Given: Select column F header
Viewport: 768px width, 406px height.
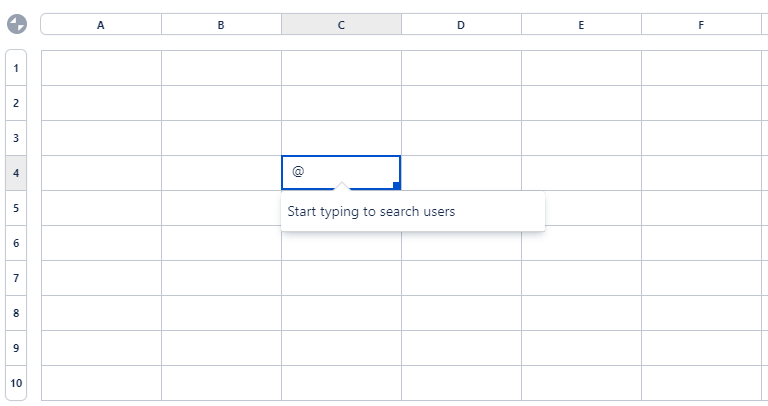Looking at the screenshot, I should click(701, 25).
